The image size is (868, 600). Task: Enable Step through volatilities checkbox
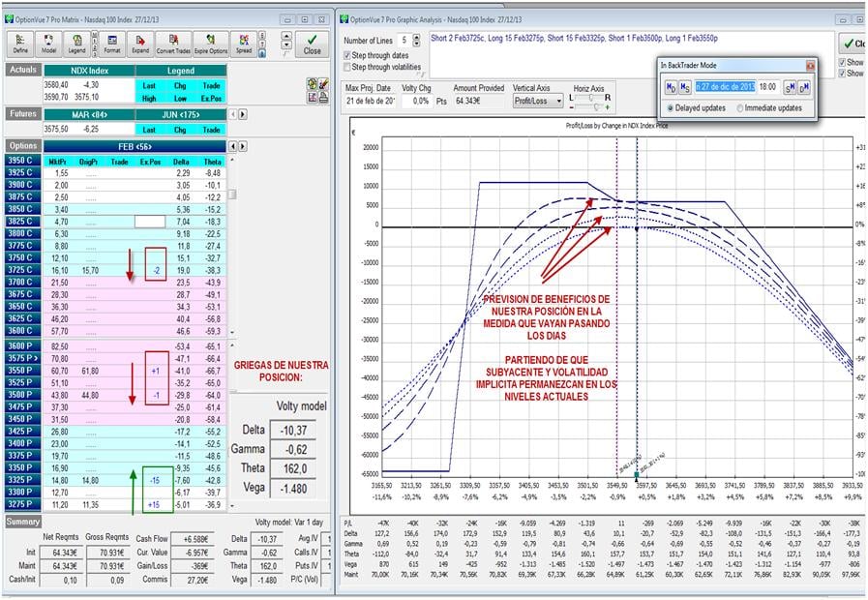[347, 67]
